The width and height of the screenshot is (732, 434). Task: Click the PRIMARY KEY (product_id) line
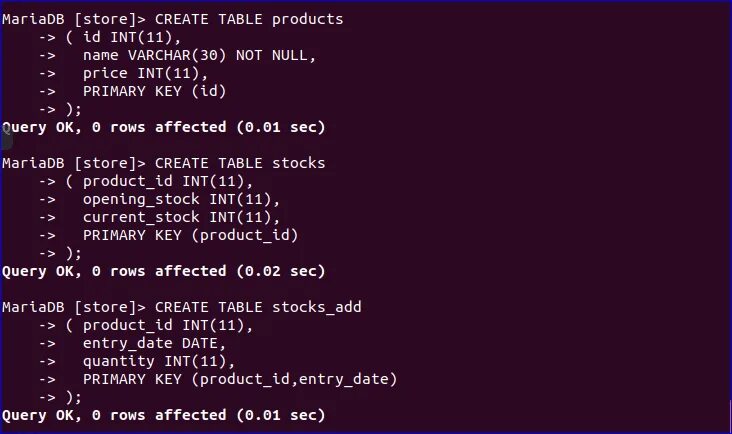pyautogui.click(x=190, y=235)
